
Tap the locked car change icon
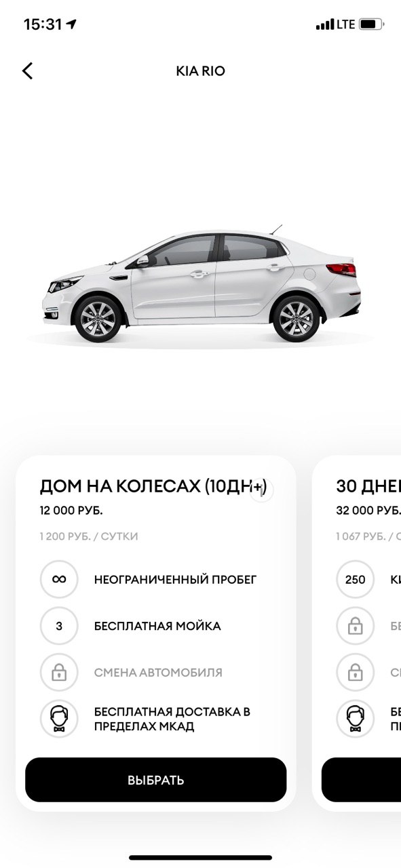click(59, 672)
